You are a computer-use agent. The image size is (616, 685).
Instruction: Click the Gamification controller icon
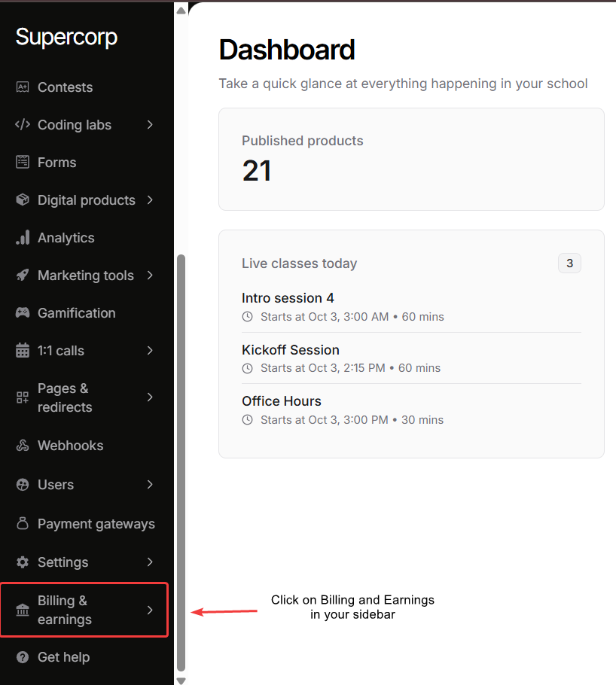[x=23, y=313]
